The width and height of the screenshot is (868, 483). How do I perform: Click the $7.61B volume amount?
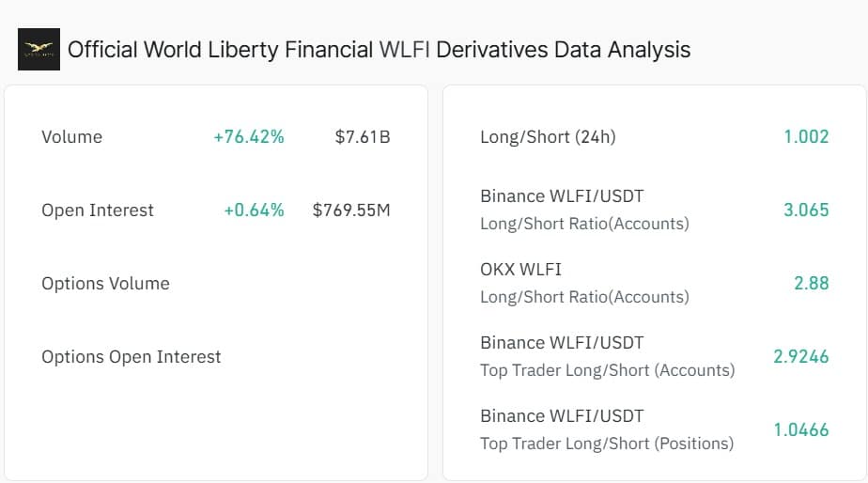point(362,137)
